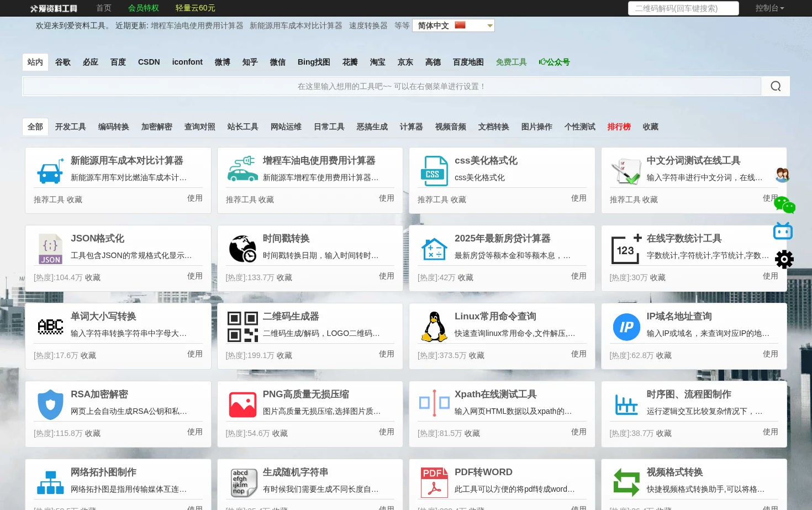Open the network topology icon
Viewport: 812px width, 510px height.
click(x=50, y=482)
